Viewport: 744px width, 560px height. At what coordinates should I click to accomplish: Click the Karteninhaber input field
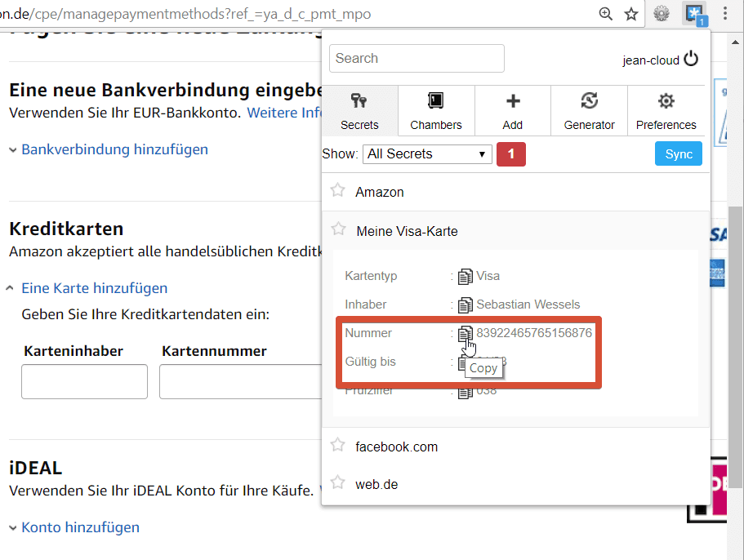pos(84,382)
